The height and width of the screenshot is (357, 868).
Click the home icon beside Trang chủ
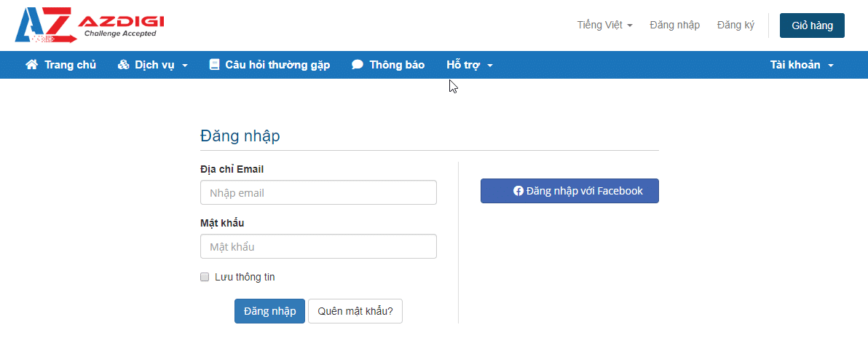point(31,65)
